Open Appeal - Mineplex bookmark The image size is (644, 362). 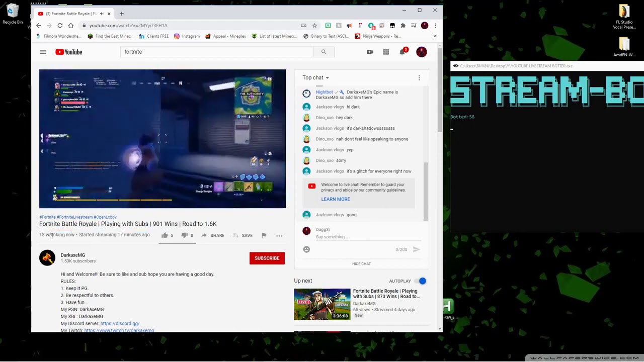[x=225, y=36]
